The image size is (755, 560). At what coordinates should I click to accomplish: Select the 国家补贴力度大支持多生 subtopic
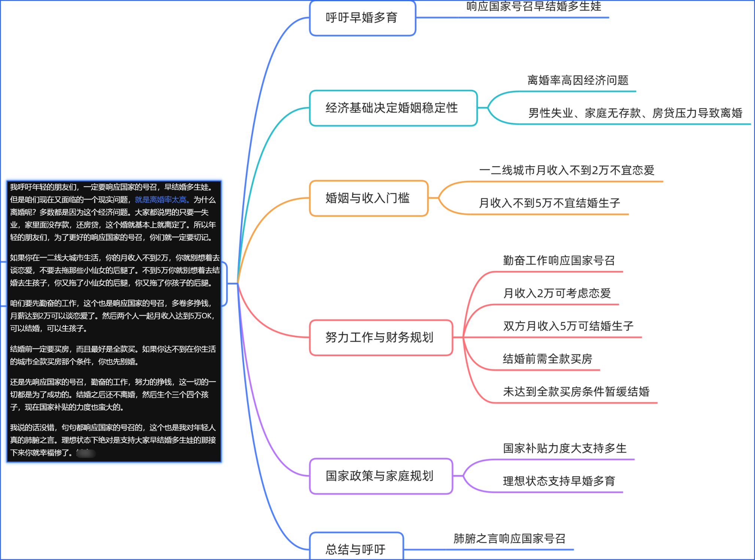pos(564,448)
